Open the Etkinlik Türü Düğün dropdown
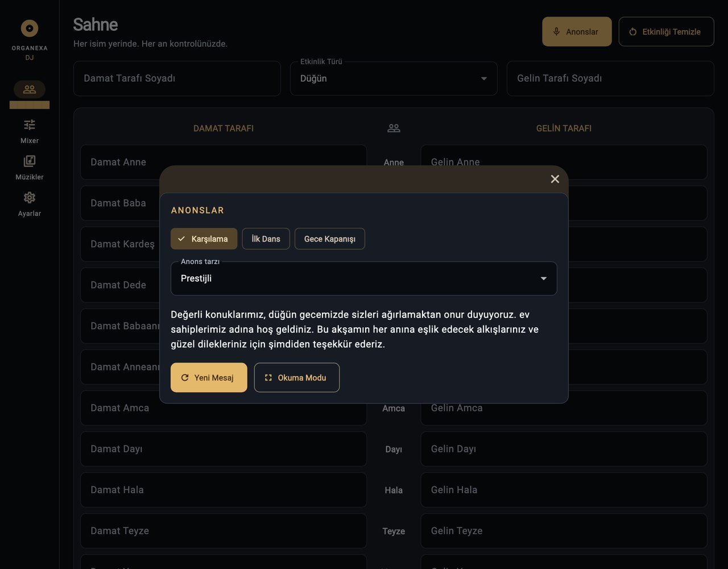Viewport: 728px width, 569px height. pyautogui.click(x=394, y=79)
